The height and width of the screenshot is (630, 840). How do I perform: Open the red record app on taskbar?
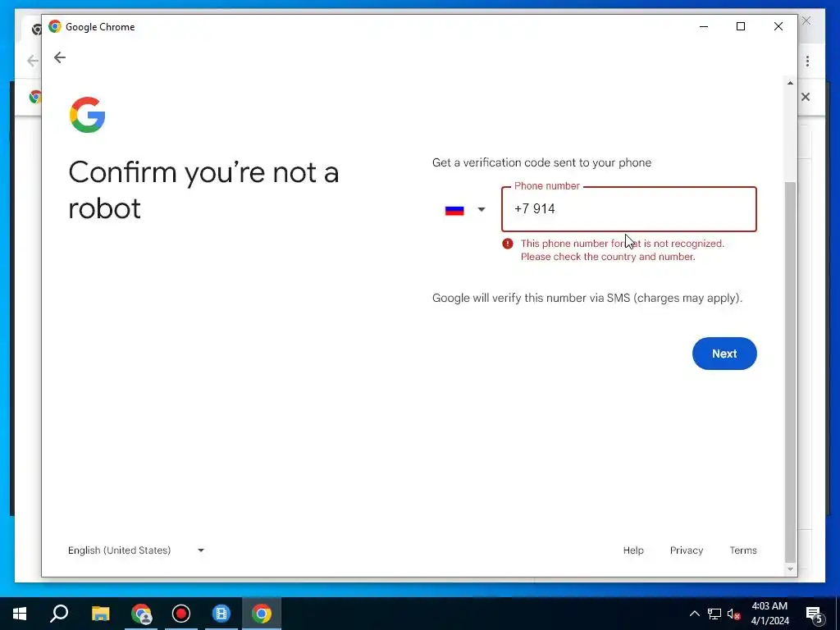pos(181,614)
